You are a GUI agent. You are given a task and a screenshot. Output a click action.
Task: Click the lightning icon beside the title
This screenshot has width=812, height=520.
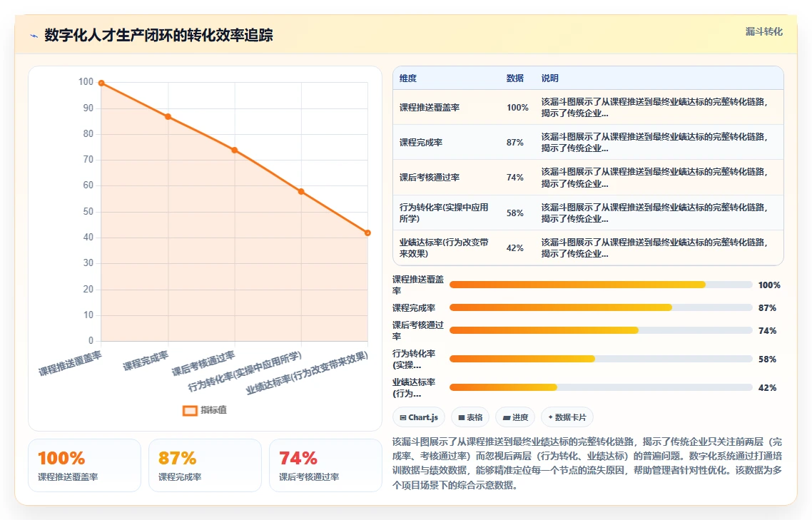pyautogui.click(x=34, y=36)
